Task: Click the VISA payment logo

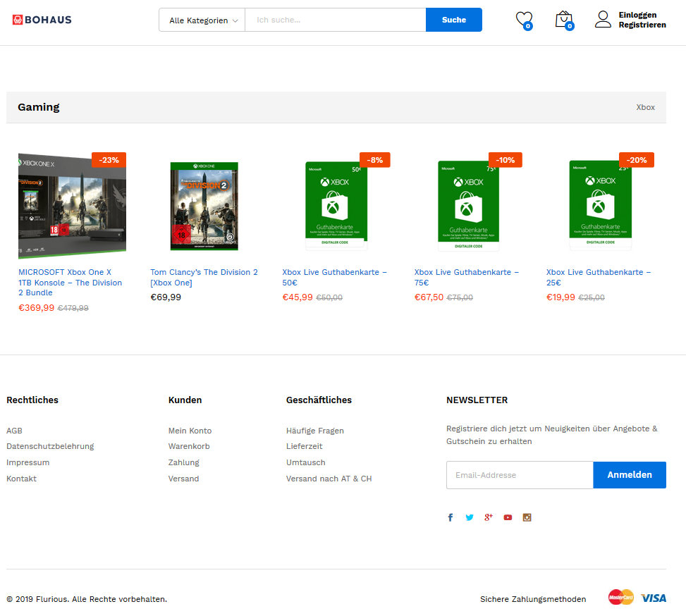Action: [x=654, y=598]
